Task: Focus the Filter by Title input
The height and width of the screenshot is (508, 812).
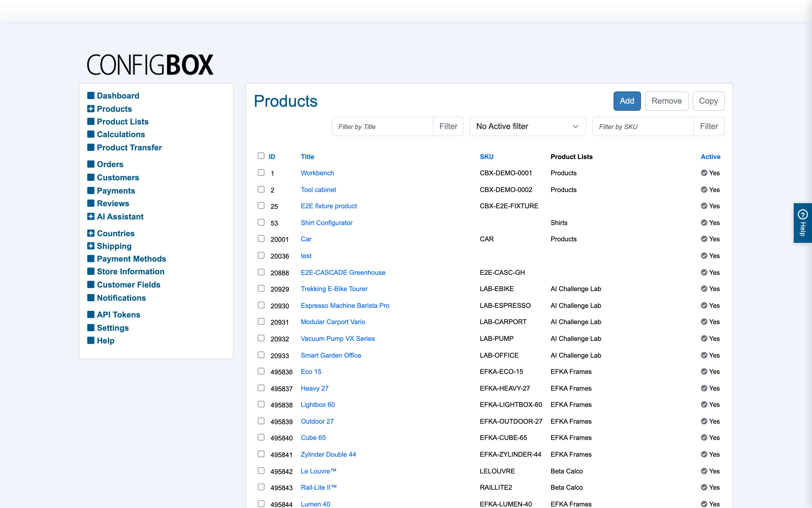Action: tap(382, 126)
